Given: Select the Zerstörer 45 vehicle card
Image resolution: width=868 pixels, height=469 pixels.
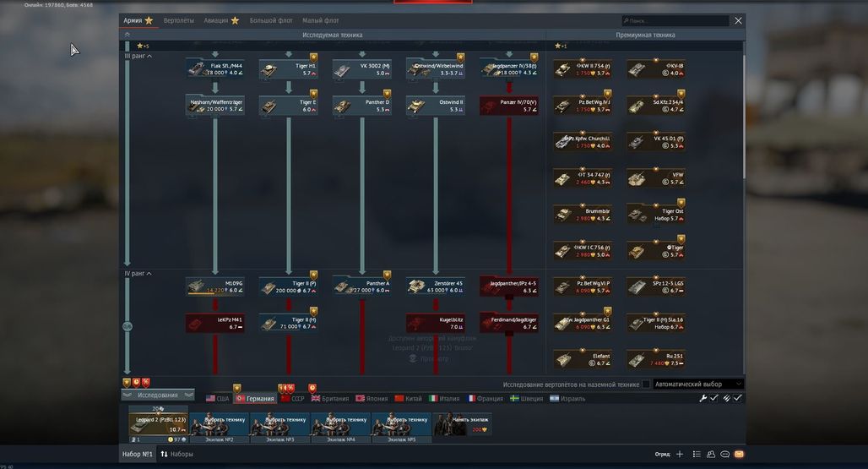Looking at the screenshot, I should point(436,286).
